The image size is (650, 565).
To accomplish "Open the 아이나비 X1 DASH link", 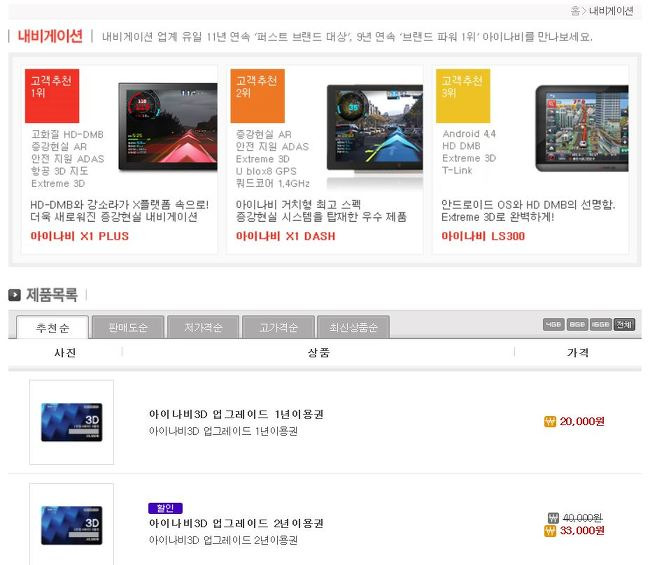I will click(x=286, y=236).
